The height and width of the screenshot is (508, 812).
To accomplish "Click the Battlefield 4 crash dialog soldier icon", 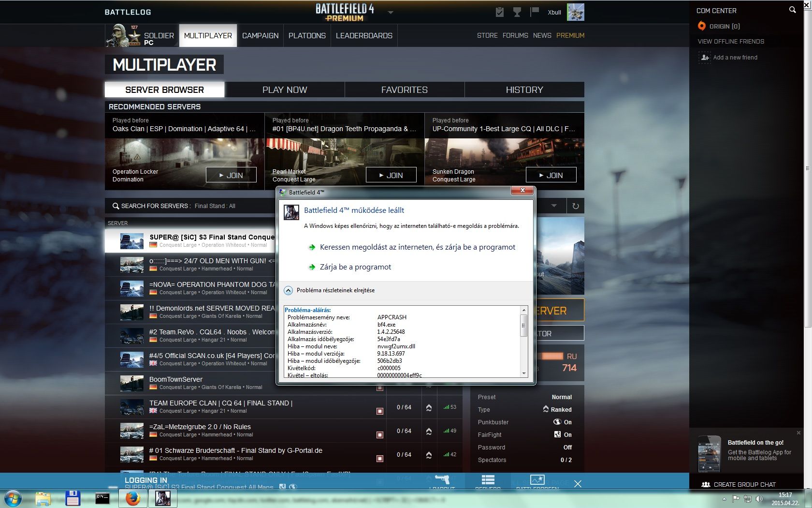I will (x=291, y=212).
